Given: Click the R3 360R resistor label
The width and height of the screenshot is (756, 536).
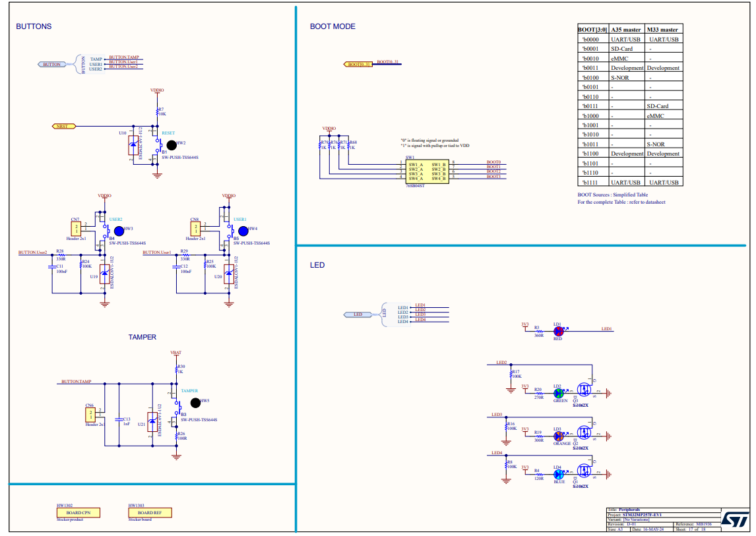Looking at the screenshot, I should tap(538, 331).
